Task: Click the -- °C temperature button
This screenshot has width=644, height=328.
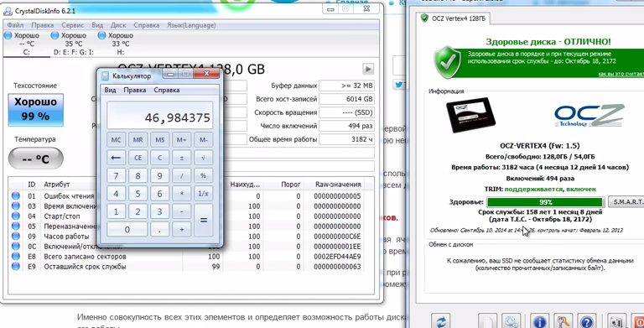Action: pos(36,159)
